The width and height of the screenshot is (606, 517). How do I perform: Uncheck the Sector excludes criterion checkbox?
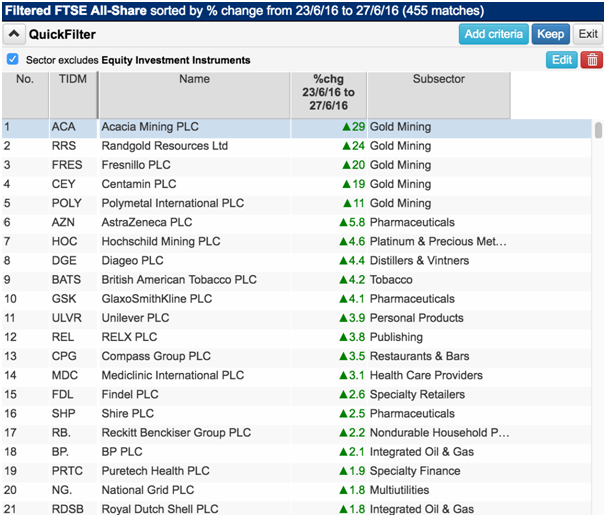click(12, 60)
